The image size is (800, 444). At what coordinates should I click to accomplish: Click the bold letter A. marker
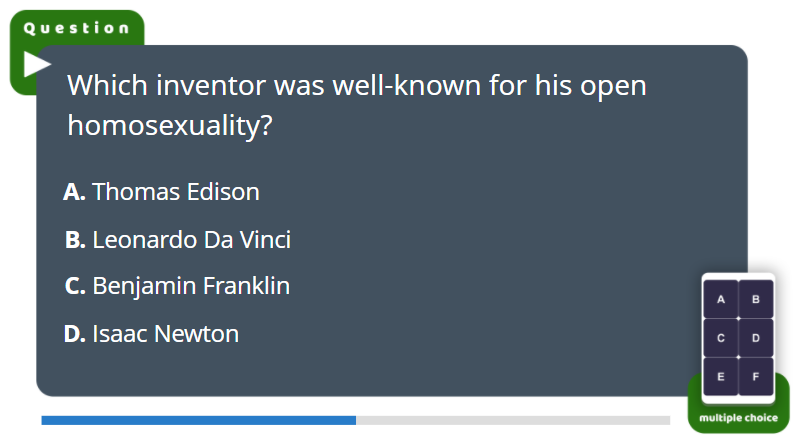[x=74, y=192]
